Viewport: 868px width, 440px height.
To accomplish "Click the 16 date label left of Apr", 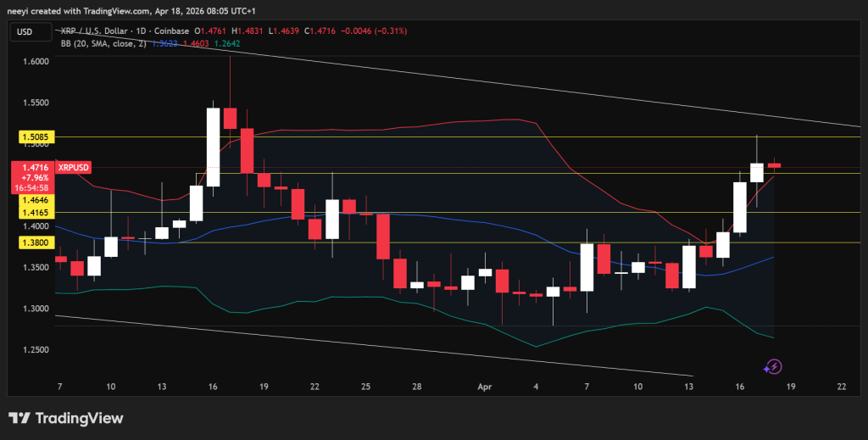I will [x=212, y=386].
